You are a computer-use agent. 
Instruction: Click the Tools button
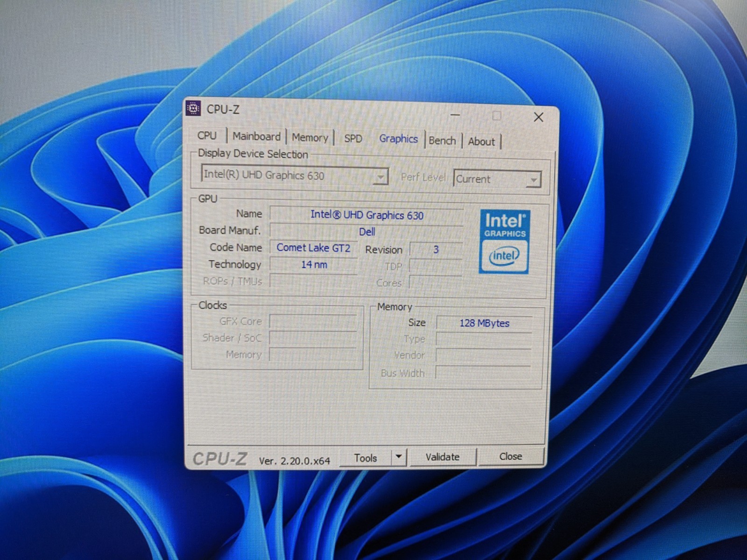365,458
